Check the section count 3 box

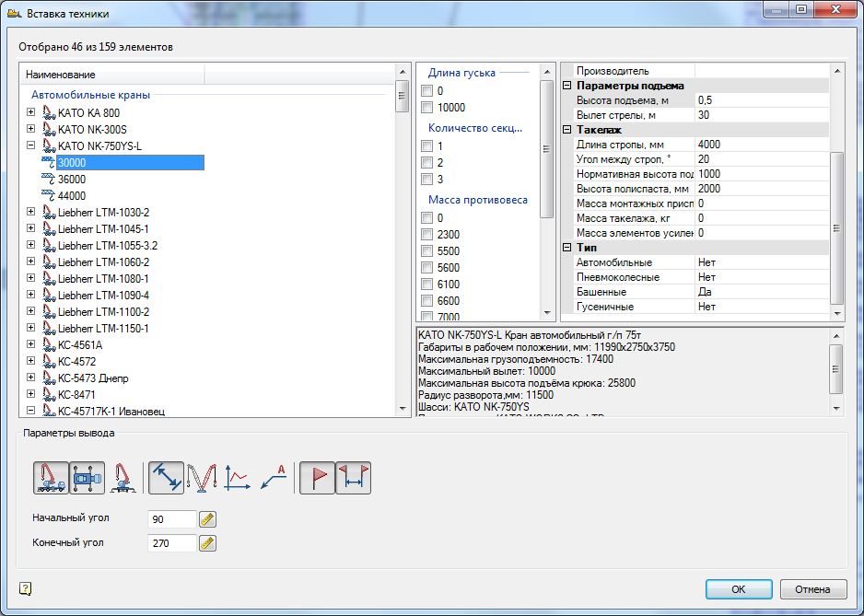tap(426, 179)
